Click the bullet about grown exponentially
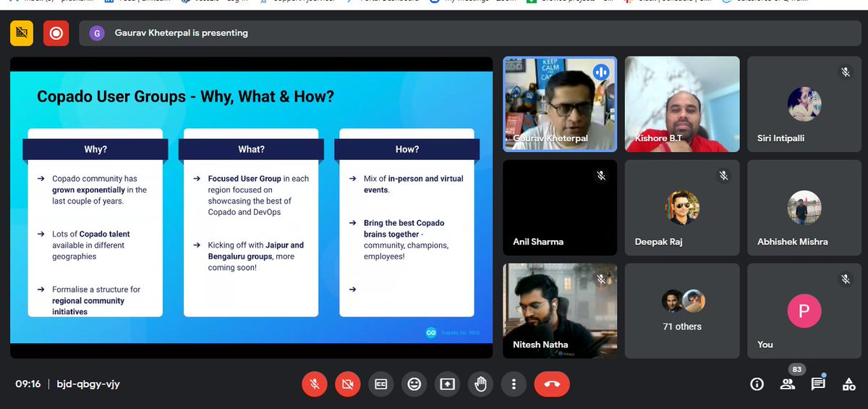The height and width of the screenshot is (409, 868). tap(99, 190)
